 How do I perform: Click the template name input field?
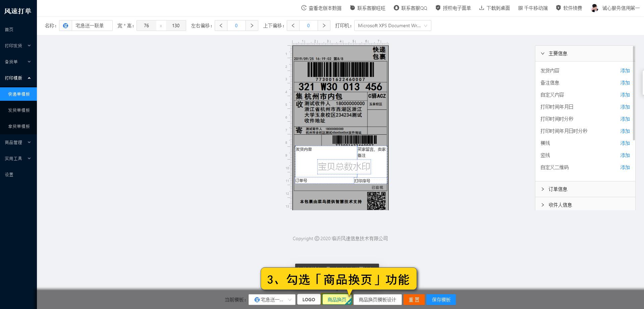[x=92, y=26]
